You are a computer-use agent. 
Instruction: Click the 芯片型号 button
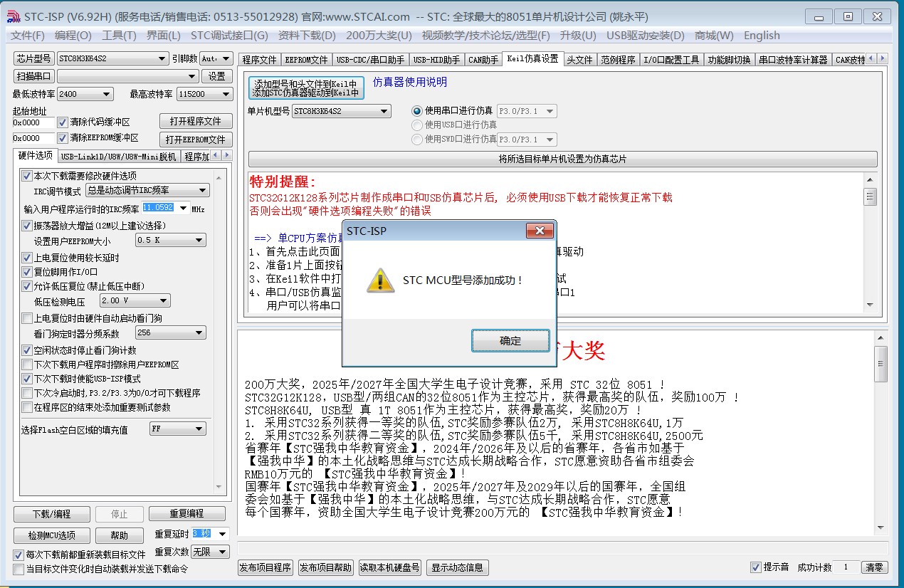(x=33, y=58)
